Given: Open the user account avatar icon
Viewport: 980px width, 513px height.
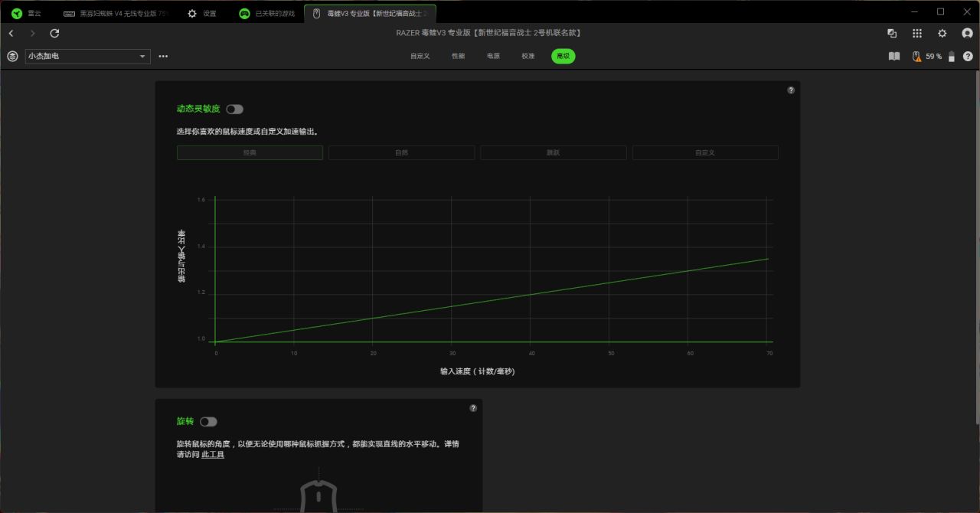Looking at the screenshot, I should point(967,33).
